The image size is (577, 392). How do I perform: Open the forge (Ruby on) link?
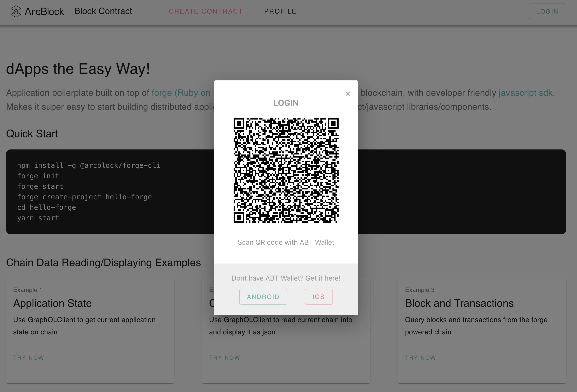point(181,93)
